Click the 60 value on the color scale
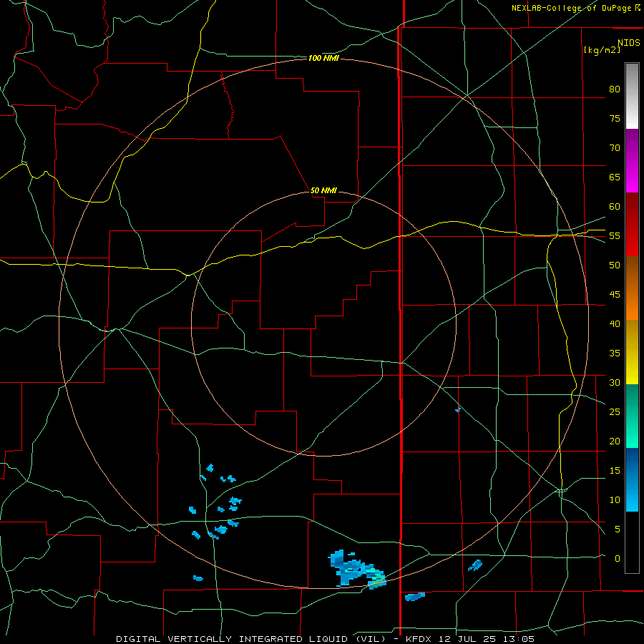The image size is (644, 644). (x=615, y=207)
